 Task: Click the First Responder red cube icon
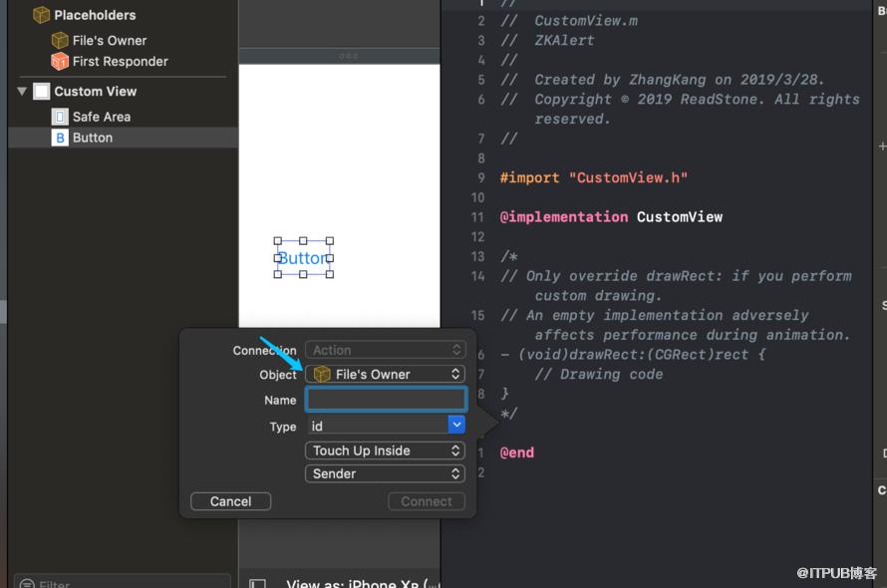[x=60, y=61]
